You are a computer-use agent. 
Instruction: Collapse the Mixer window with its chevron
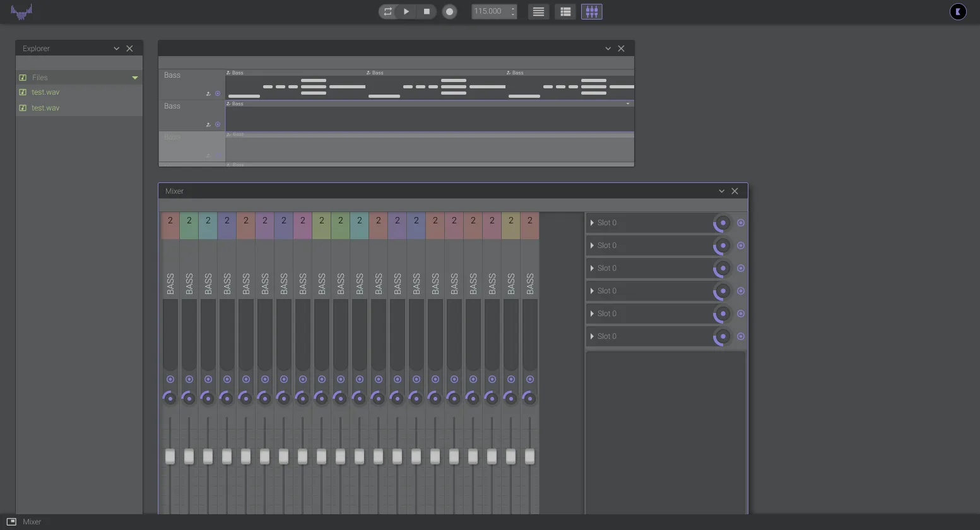(x=721, y=191)
